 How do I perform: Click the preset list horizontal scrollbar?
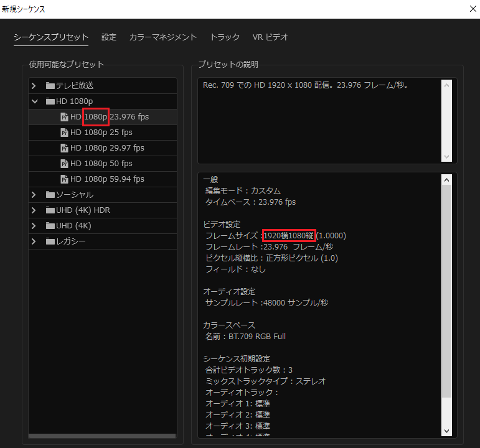[x=102, y=436]
